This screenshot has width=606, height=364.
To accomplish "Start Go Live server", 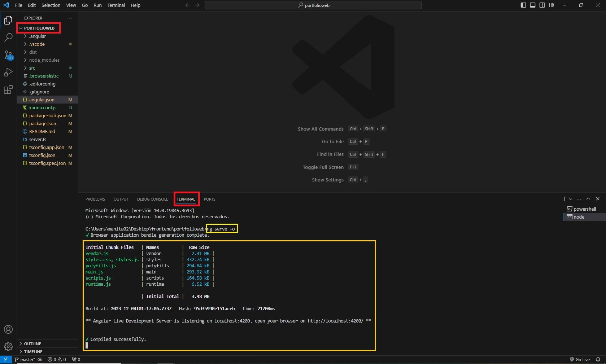I will (x=580, y=360).
